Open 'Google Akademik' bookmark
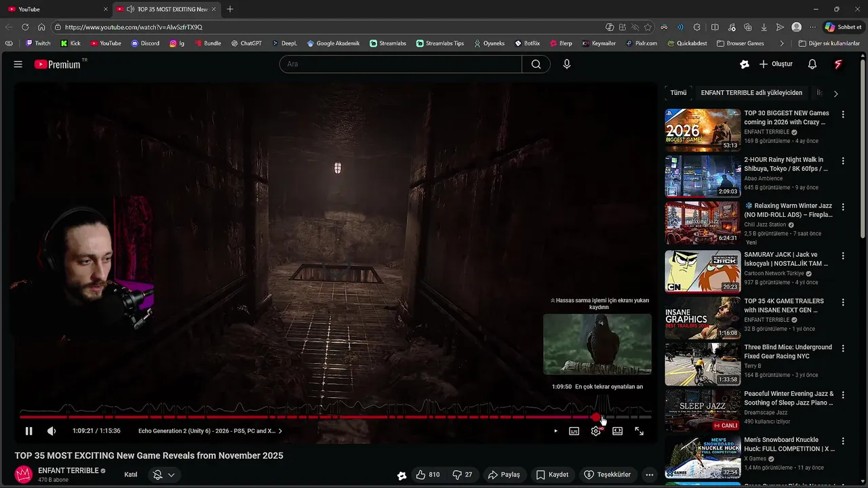868x488 pixels. 333,43
